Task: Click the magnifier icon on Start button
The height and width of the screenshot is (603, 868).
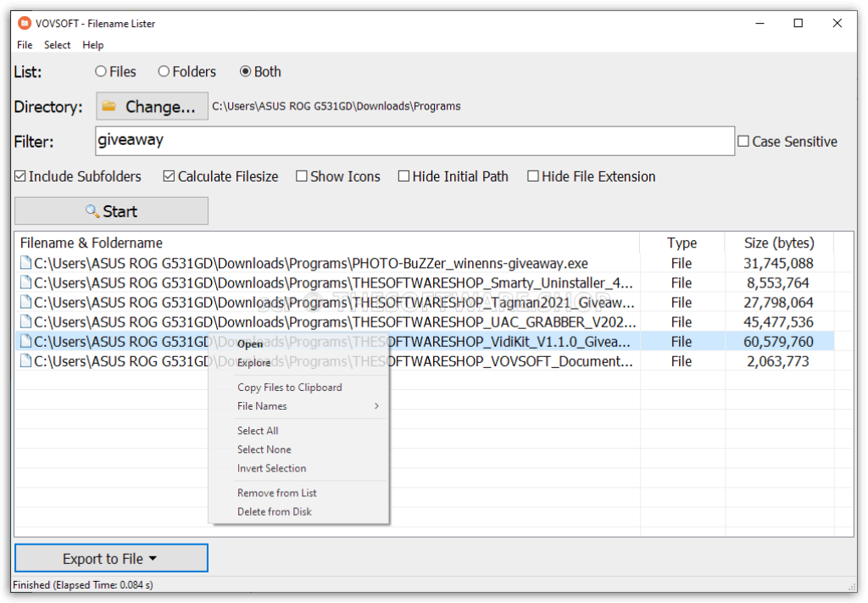Action: point(92,211)
